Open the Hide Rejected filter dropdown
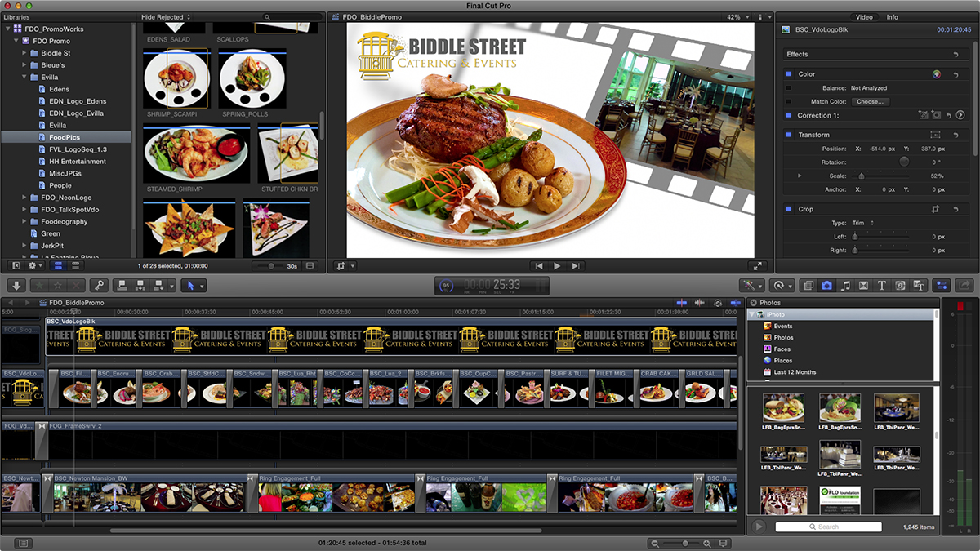This screenshot has height=551, width=980. coord(166,17)
